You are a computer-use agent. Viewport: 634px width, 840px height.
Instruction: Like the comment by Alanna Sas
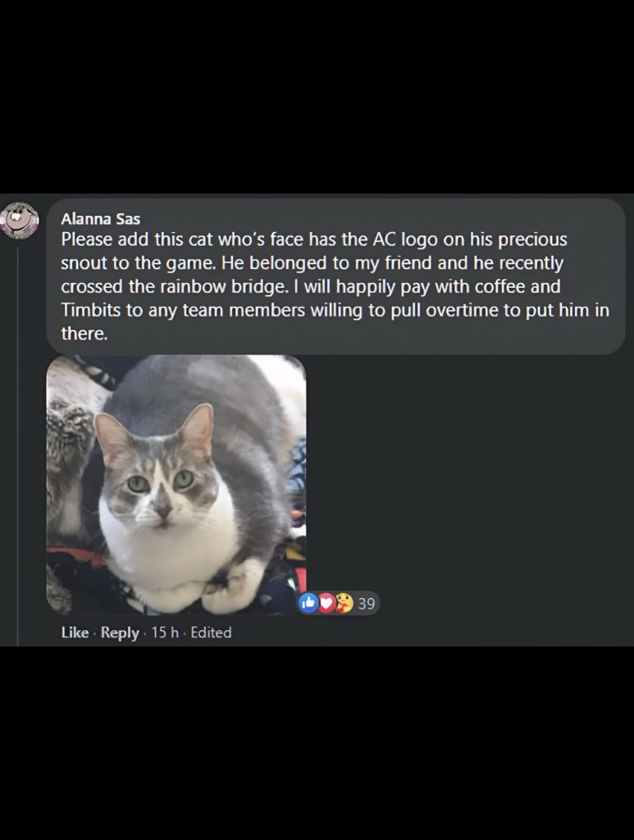75,632
